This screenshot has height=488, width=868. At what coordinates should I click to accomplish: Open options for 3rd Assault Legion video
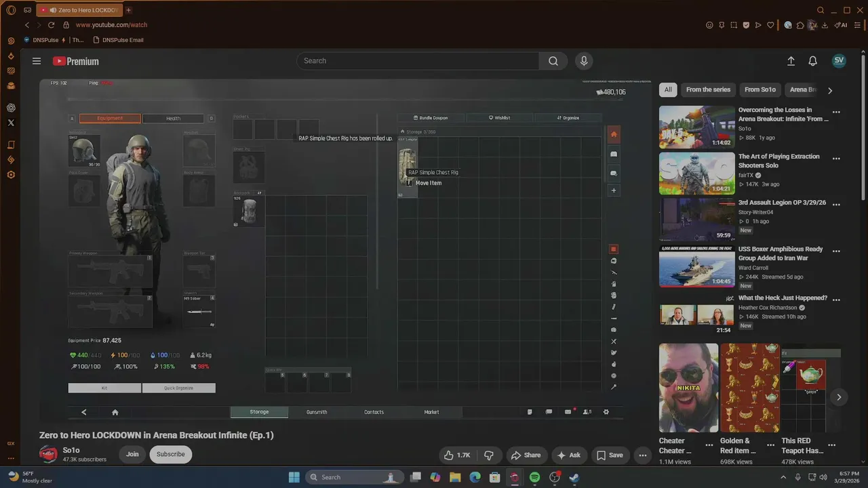[x=836, y=205]
